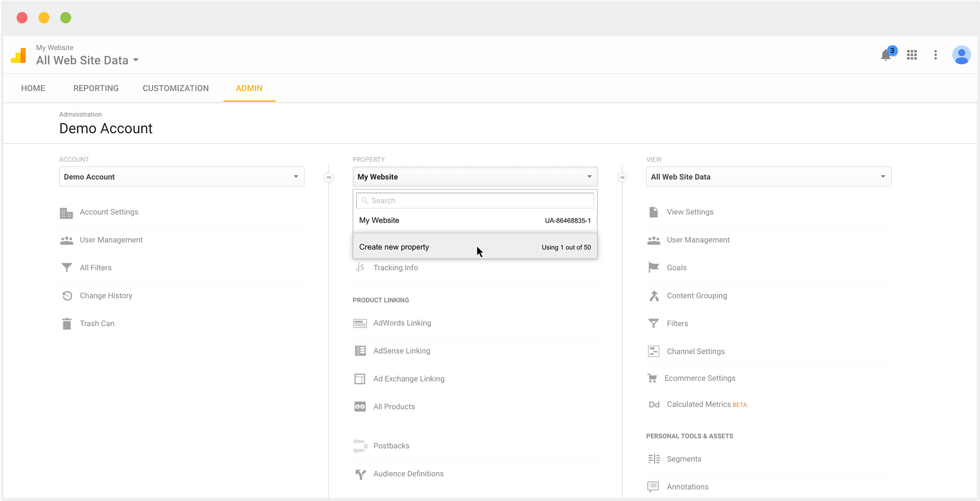Screen dimensions: 980x501
Task: Expand the All Web Site Data header selector
Action: (x=87, y=60)
